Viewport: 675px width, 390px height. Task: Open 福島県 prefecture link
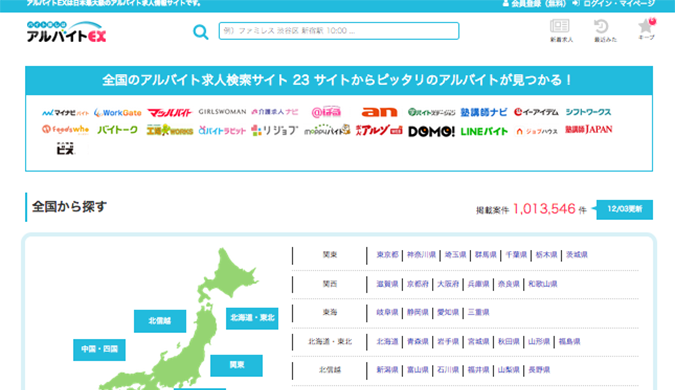coord(569,342)
